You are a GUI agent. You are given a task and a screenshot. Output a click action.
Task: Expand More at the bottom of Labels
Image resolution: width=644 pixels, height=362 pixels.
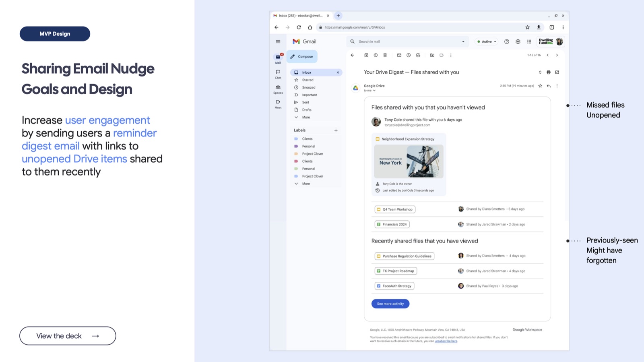tap(306, 184)
